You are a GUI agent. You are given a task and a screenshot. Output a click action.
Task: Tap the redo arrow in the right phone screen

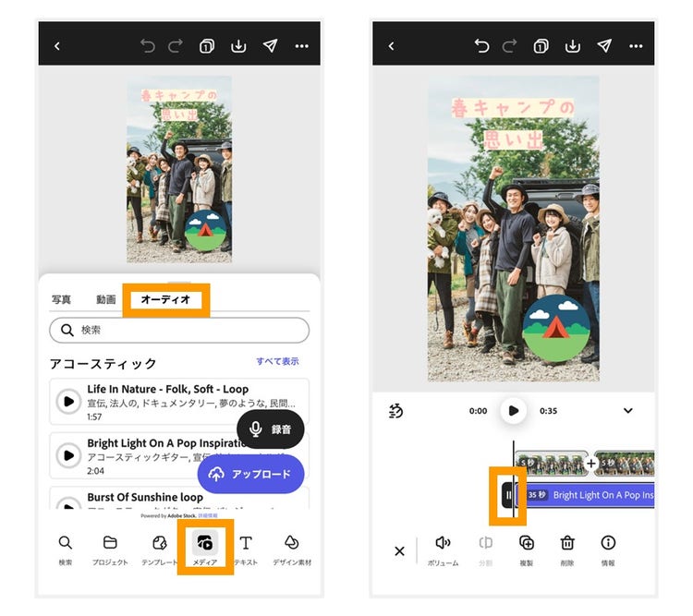(509, 46)
